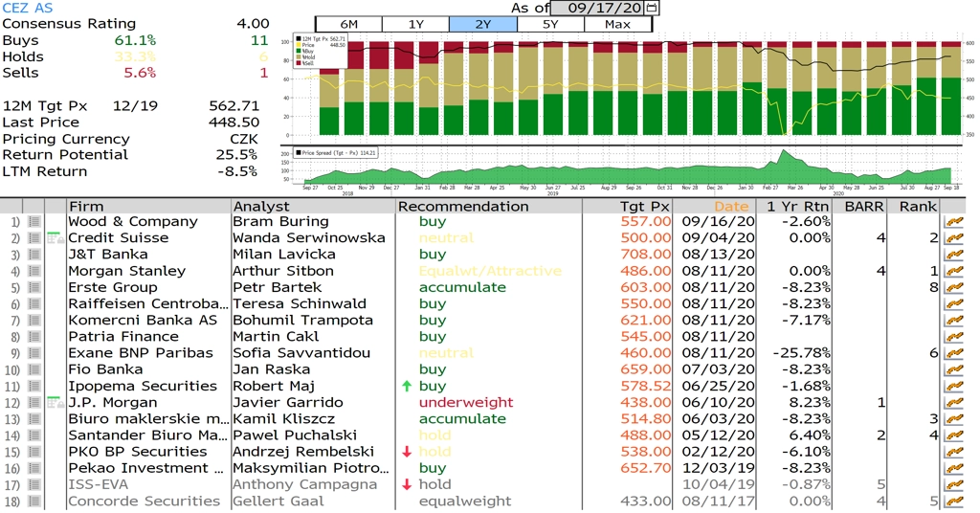Open document icon for PKO BP Securities row

point(33,452)
